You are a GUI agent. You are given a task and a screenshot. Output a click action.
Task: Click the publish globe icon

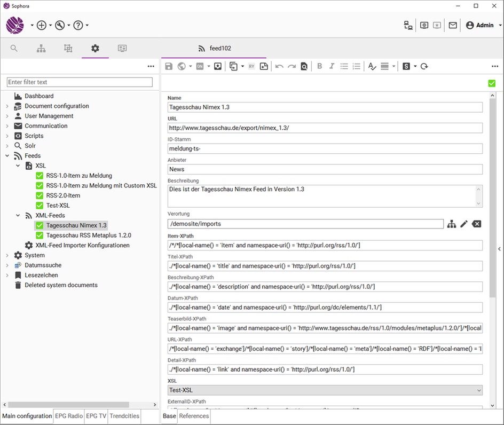tap(182, 66)
